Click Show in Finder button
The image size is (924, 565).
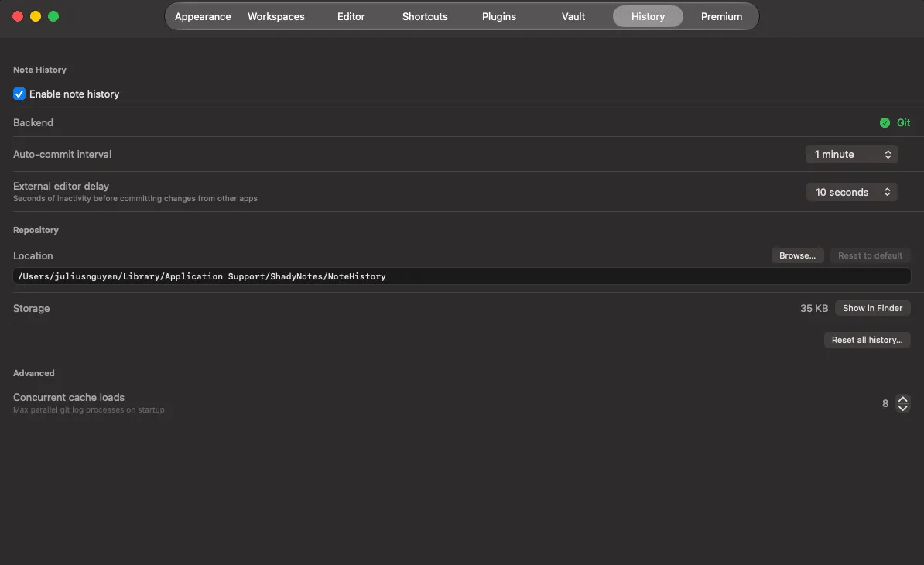click(872, 308)
